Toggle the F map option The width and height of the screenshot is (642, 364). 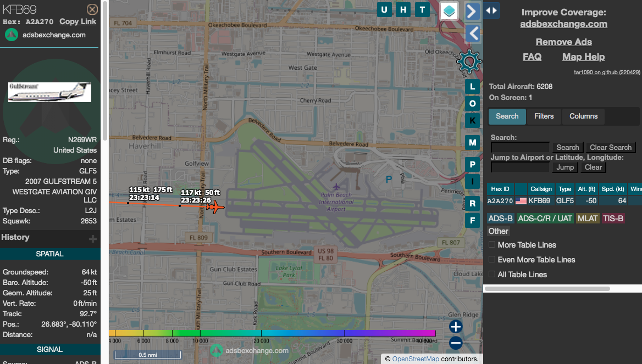[473, 221]
